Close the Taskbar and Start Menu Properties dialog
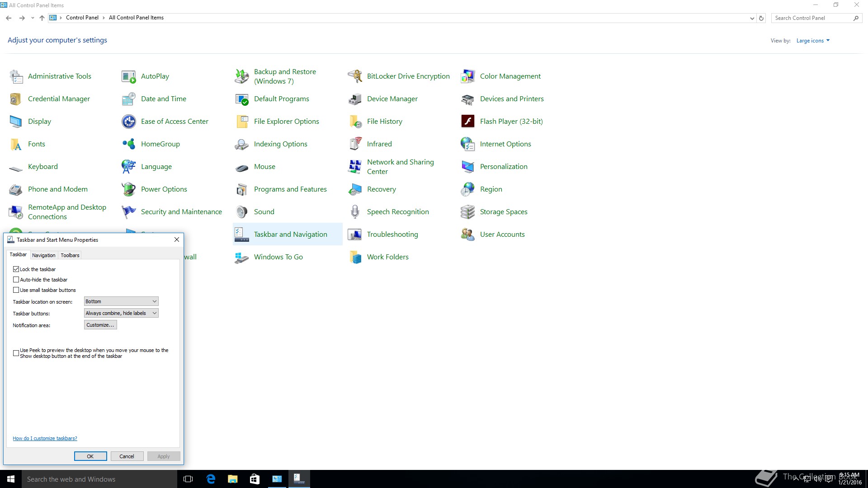 pos(177,239)
